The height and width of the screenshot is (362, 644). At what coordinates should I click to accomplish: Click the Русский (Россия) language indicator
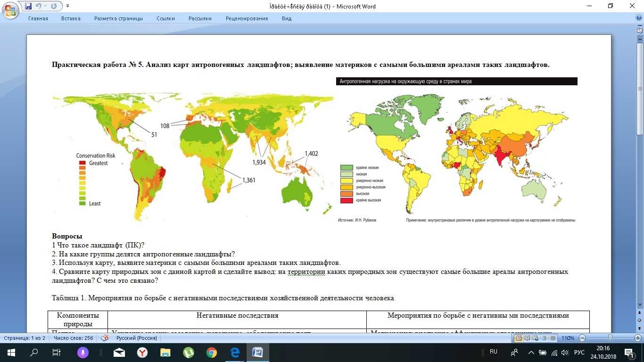click(137, 338)
